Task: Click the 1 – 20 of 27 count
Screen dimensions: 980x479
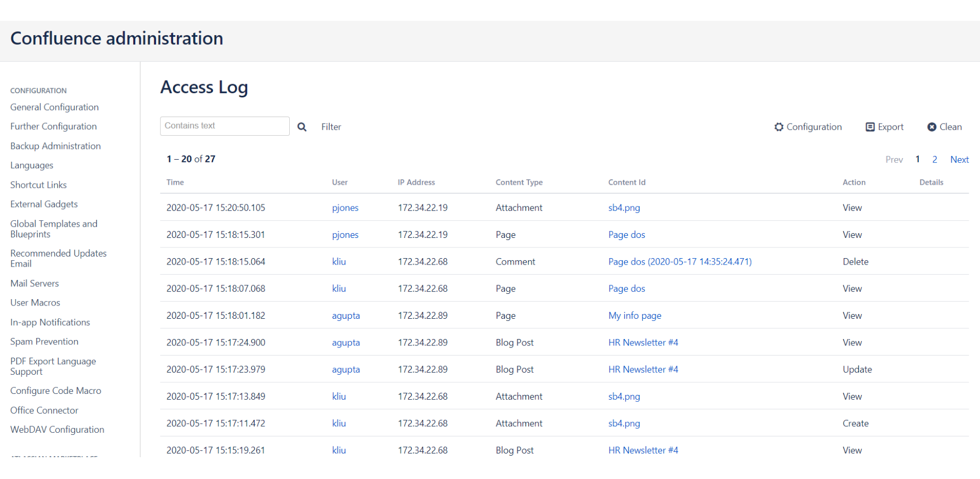Action: (191, 159)
